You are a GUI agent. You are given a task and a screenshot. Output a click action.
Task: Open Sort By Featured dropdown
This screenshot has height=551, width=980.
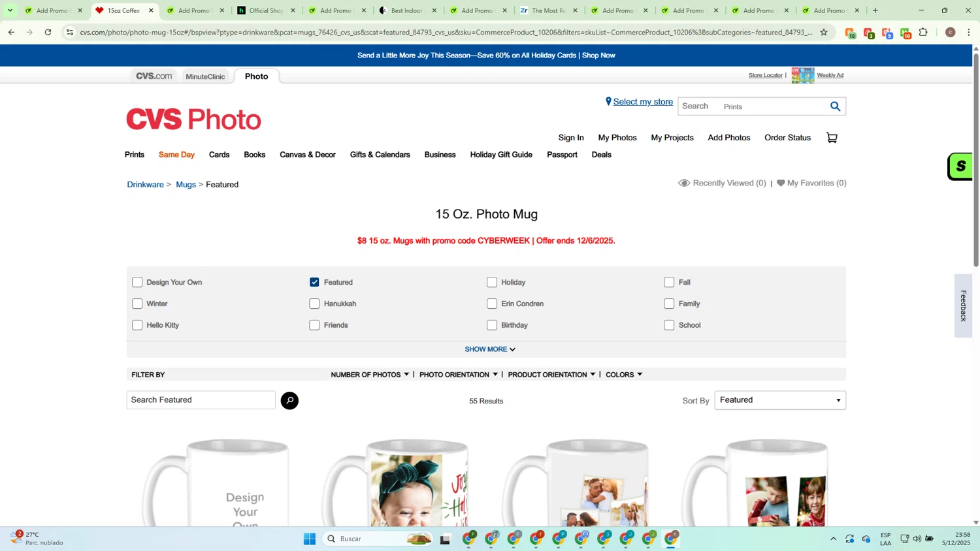pyautogui.click(x=780, y=400)
